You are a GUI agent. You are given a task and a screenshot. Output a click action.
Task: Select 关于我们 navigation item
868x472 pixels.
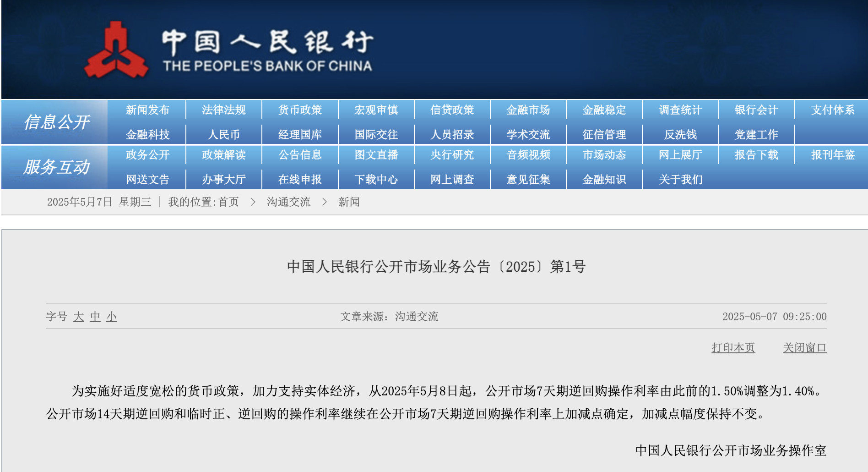tap(680, 180)
